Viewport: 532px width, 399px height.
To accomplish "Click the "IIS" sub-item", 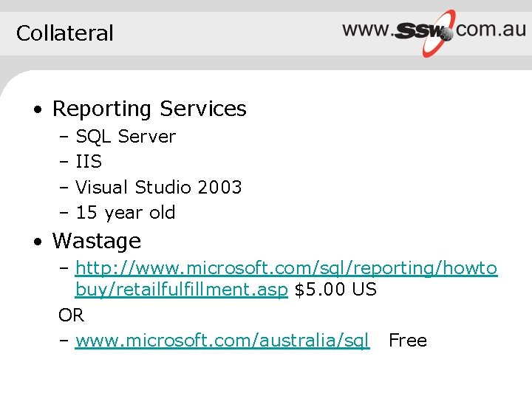I will coord(89,162).
